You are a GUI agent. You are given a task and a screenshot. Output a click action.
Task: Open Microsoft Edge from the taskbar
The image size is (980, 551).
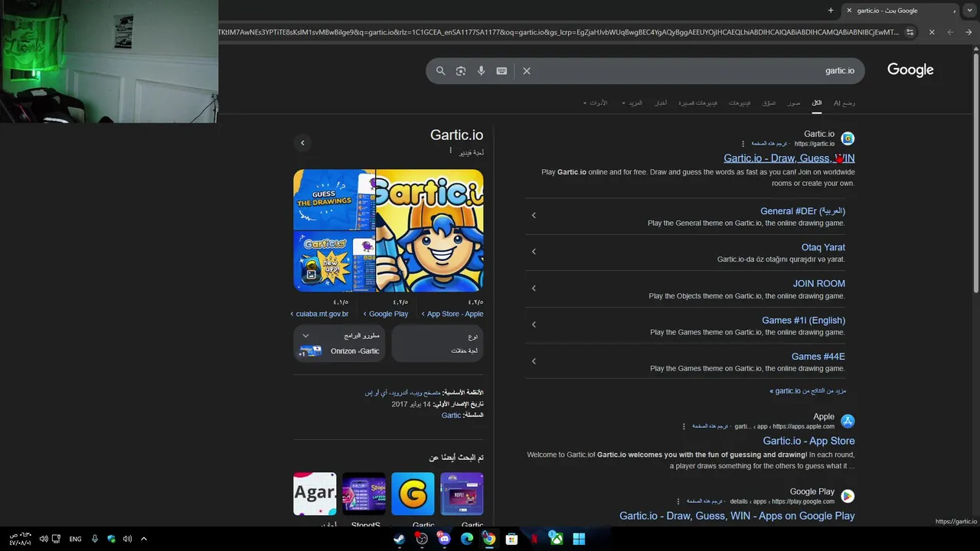467,539
